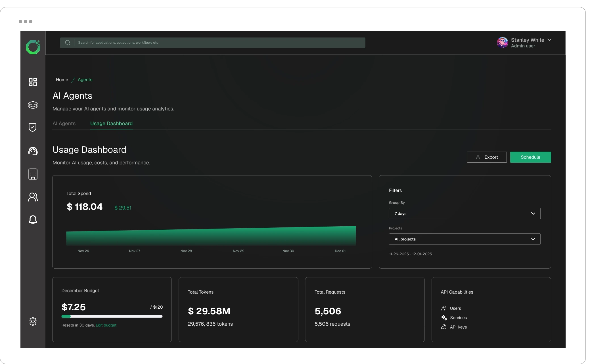Open the users sidebar icon
Viewport: 592px width, 364px height.
pos(33,197)
